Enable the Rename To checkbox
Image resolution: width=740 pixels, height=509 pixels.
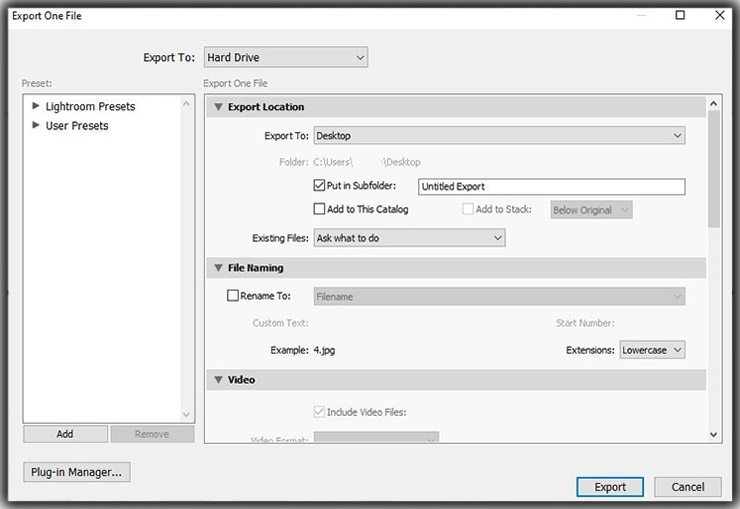coord(233,296)
